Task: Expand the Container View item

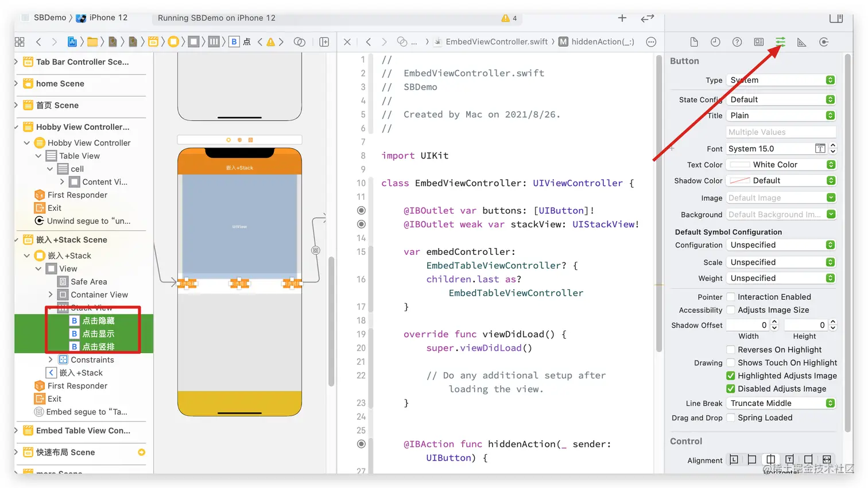Action: coord(51,295)
